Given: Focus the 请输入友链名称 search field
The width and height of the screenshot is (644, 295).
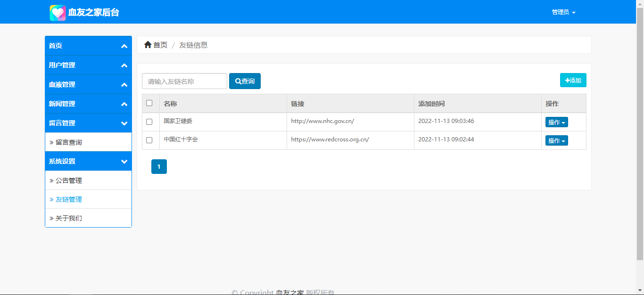Looking at the screenshot, I should [184, 81].
